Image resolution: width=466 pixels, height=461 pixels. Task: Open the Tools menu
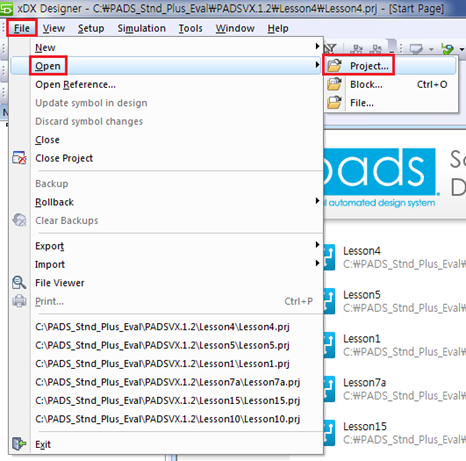[x=190, y=29]
